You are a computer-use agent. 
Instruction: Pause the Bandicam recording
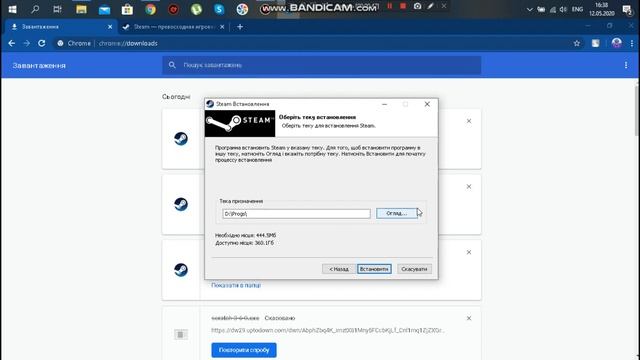[x=390, y=6]
